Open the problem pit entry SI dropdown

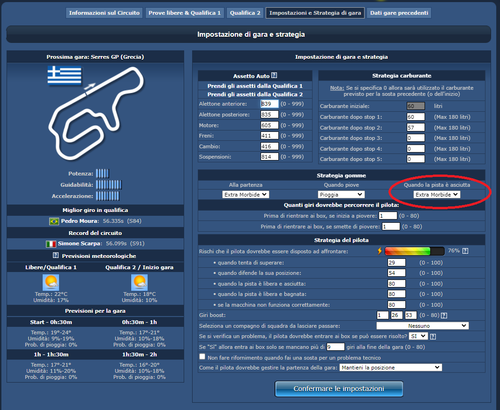[418, 336]
